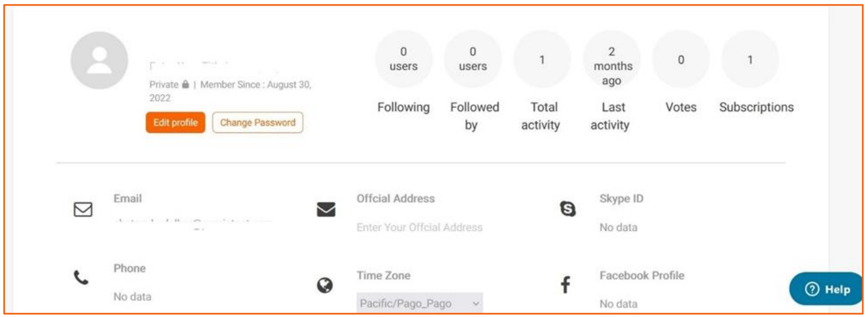Open the Followed by users circle
The width and height of the screenshot is (868, 317).
tap(472, 59)
